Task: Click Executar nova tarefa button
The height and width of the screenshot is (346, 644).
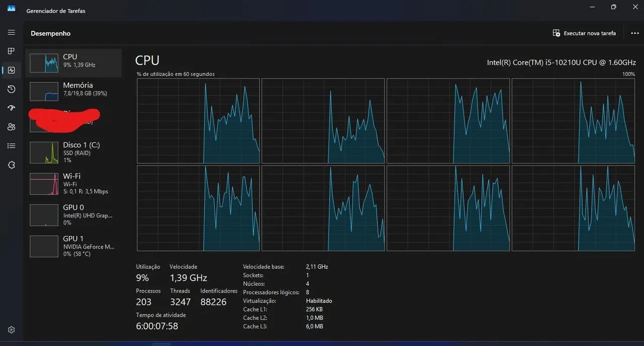Action: tap(584, 33)
